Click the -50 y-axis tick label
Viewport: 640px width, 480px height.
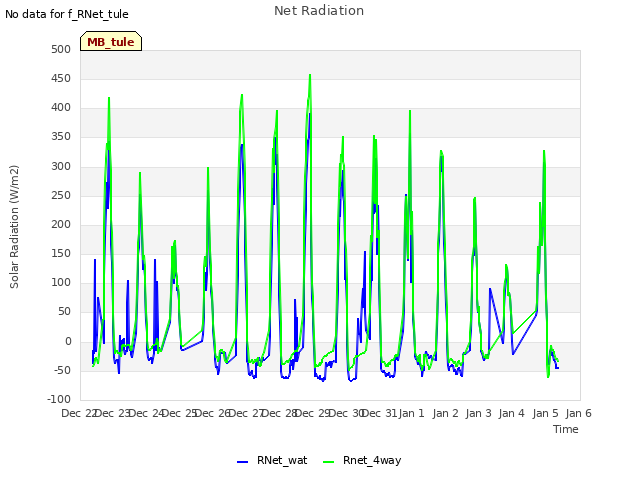[x=60, y=370]
